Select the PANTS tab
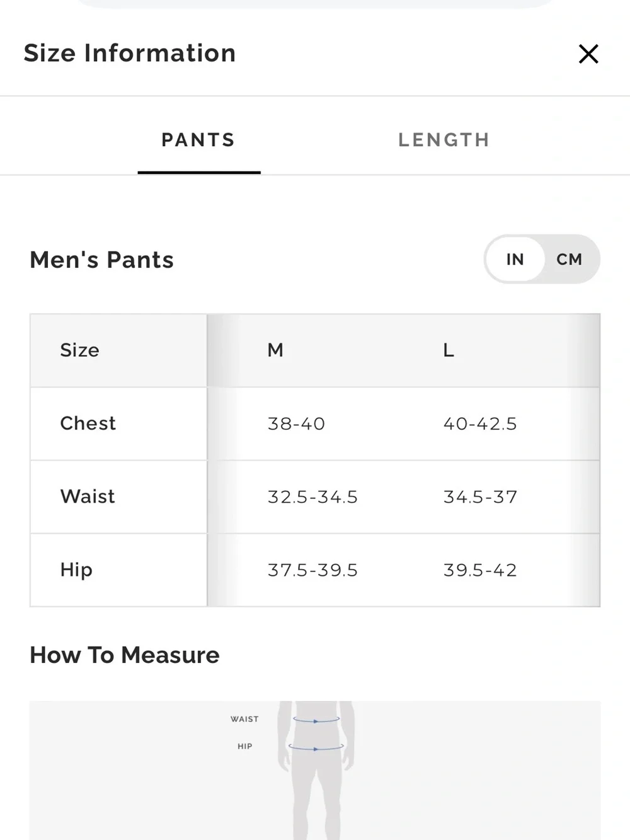This screenshot has width=630, height=840. click(x=198, y=140)
